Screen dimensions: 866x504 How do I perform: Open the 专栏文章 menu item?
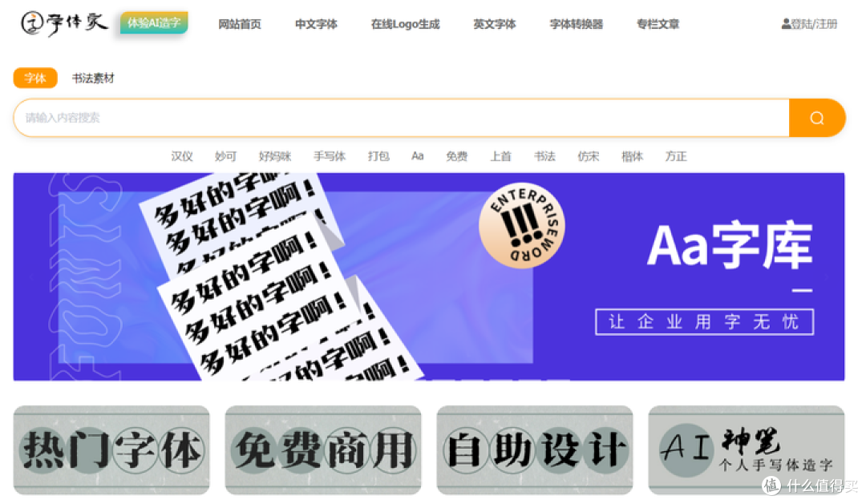(658, 24)
